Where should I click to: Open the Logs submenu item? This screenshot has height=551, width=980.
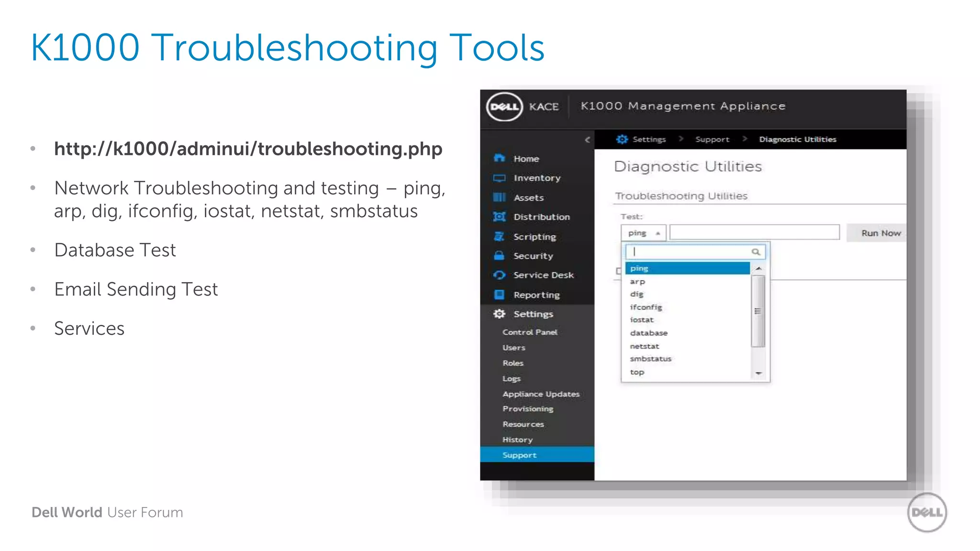[512, 378]
